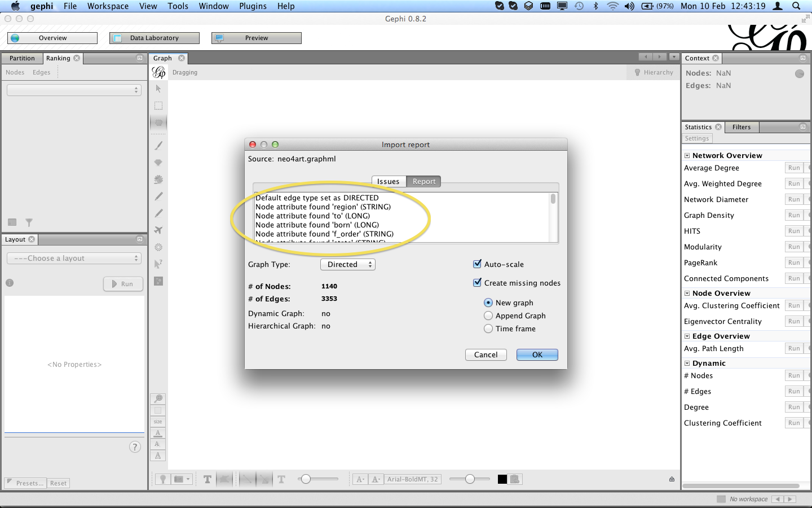Toggle node labels with the bold T icon
The height and width of the screenshot is (508, 812).
click(x=208, y=479)
